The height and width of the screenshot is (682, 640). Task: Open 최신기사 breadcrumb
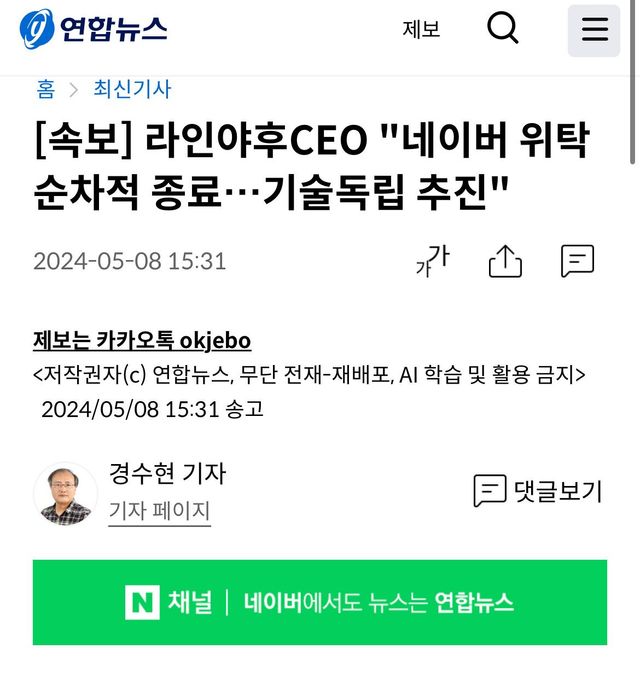132,89
